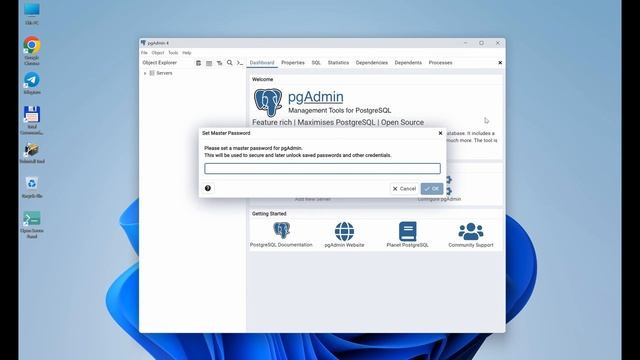This screenshot has height=360, width=640.
Task: Click the Planet PostgreSQL book icon
Action: [407, 231]
